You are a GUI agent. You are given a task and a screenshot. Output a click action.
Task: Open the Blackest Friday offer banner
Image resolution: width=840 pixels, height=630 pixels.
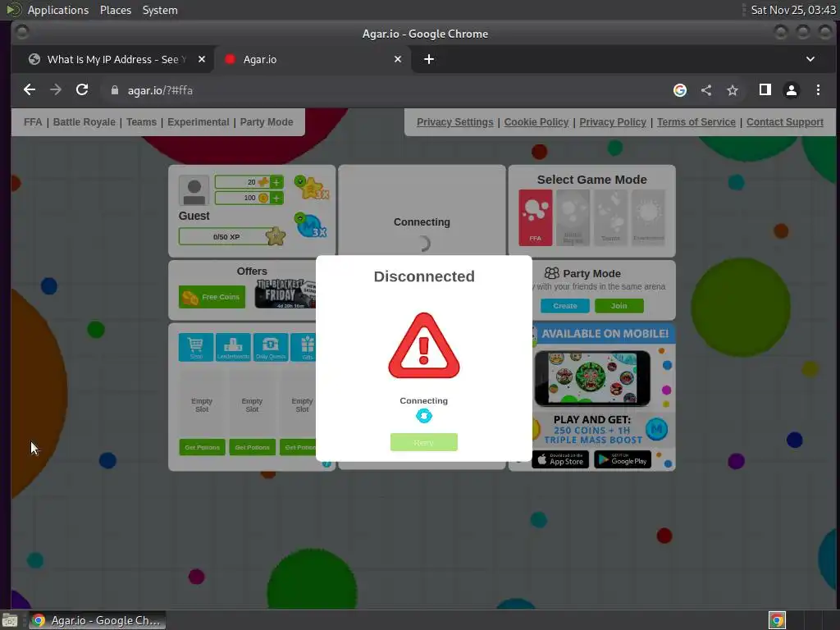pyautogui.click(x=285, y=293)
